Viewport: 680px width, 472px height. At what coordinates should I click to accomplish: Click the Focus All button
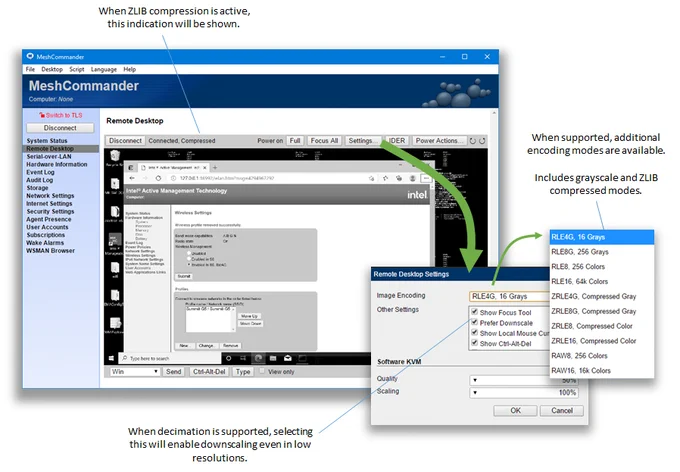(324, 141)
